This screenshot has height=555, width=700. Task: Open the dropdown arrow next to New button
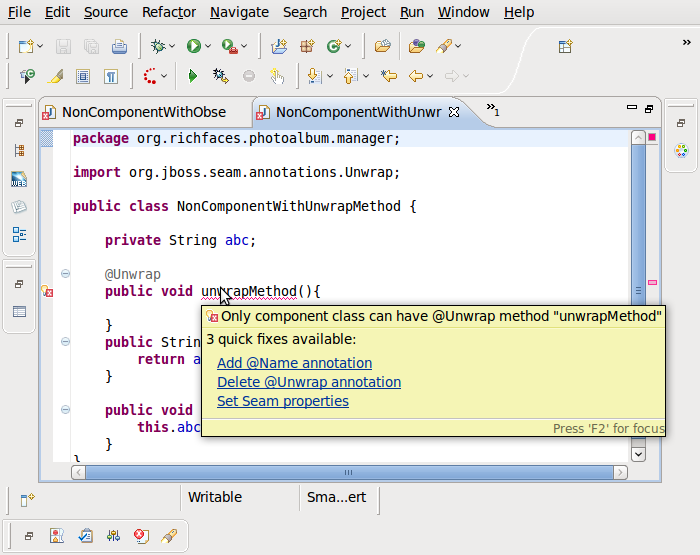point(39,46)
